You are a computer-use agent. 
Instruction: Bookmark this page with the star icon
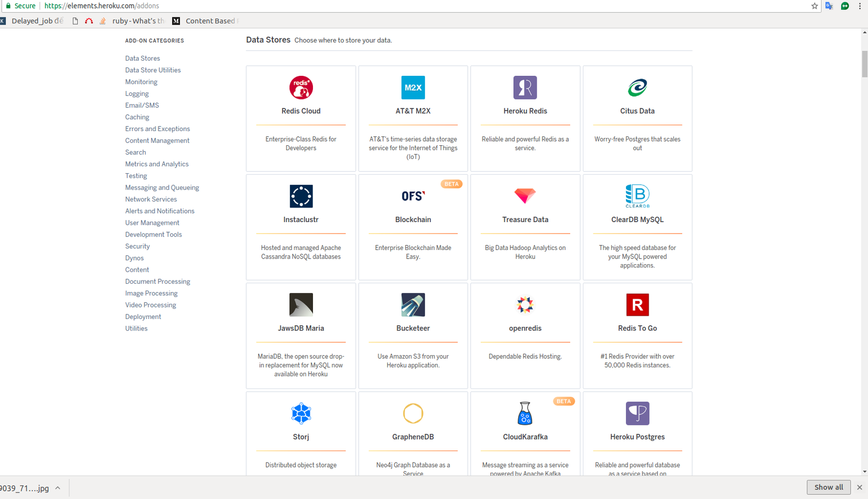pos(814,6)
